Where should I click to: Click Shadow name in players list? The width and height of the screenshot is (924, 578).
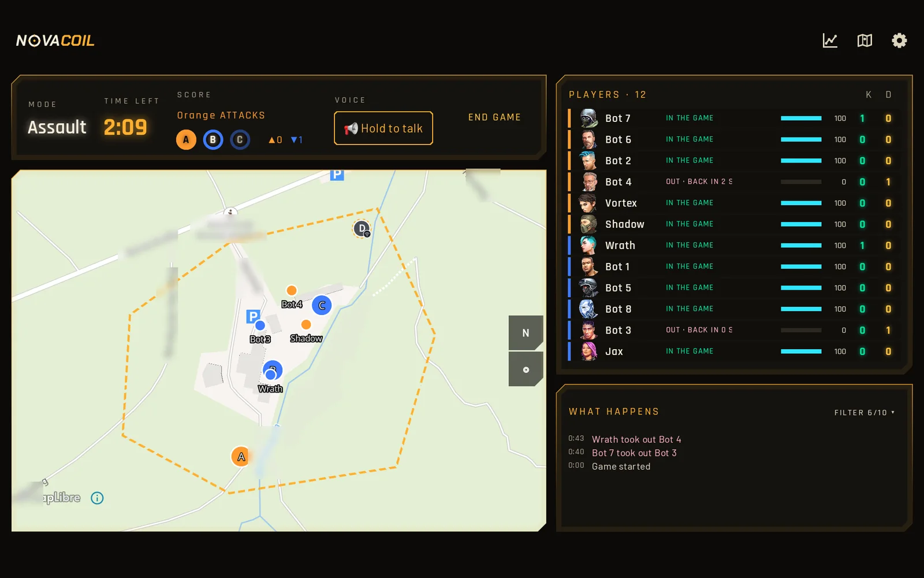(x=624, y=224)
